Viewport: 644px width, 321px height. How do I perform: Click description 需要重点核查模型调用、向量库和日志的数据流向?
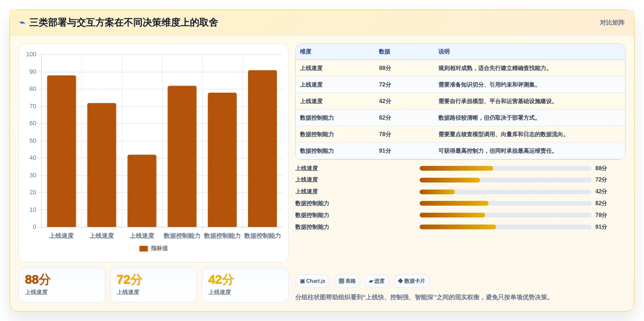point(503,134)
